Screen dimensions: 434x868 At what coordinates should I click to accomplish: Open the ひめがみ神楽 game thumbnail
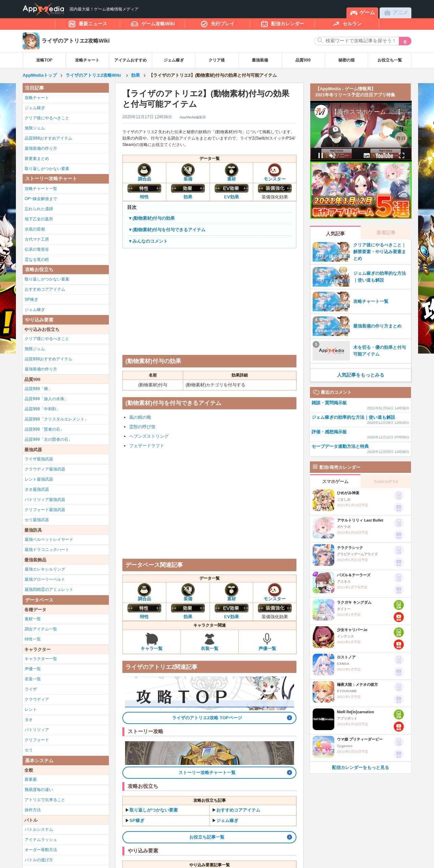pos(323,500)
